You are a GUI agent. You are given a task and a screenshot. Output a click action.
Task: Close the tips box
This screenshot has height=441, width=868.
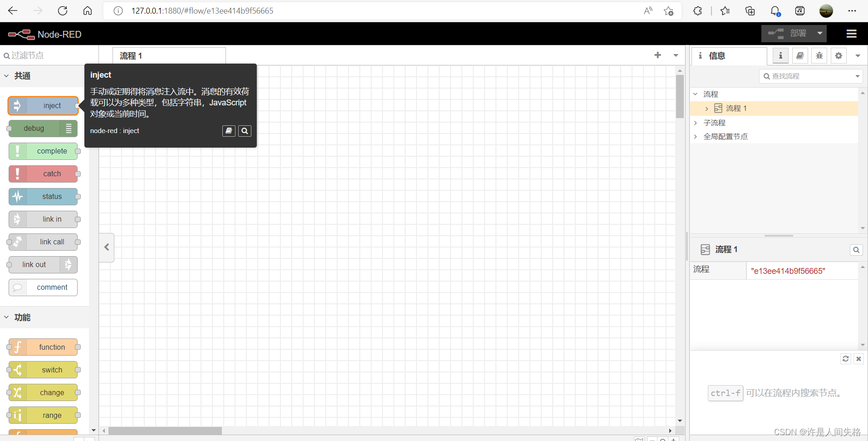click(x=858, y=359)
